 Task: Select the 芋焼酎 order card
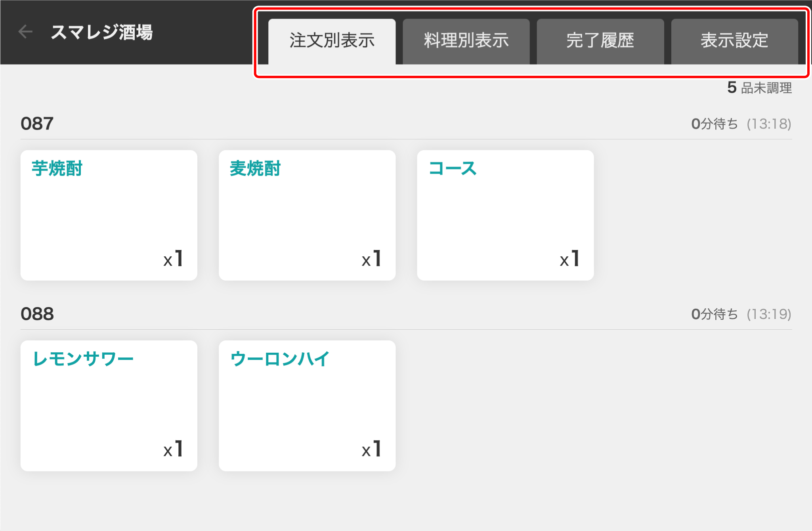coord(109,215)
